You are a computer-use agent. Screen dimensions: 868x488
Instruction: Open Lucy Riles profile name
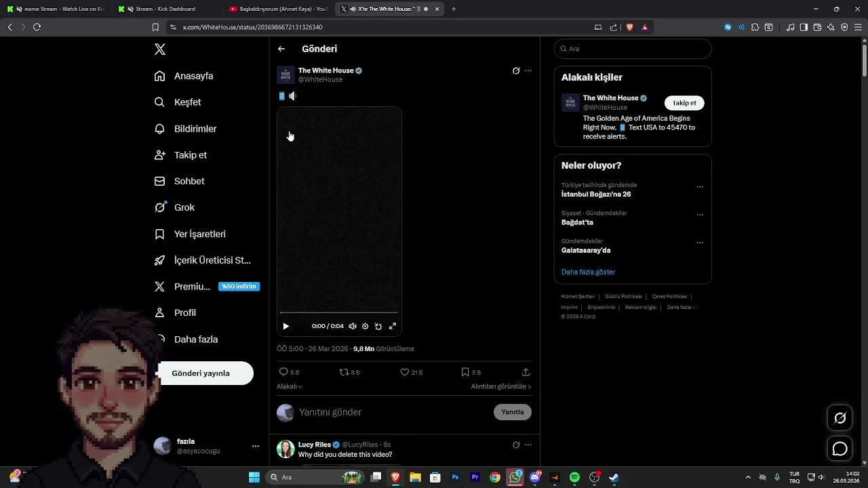(x=315, y=445)
